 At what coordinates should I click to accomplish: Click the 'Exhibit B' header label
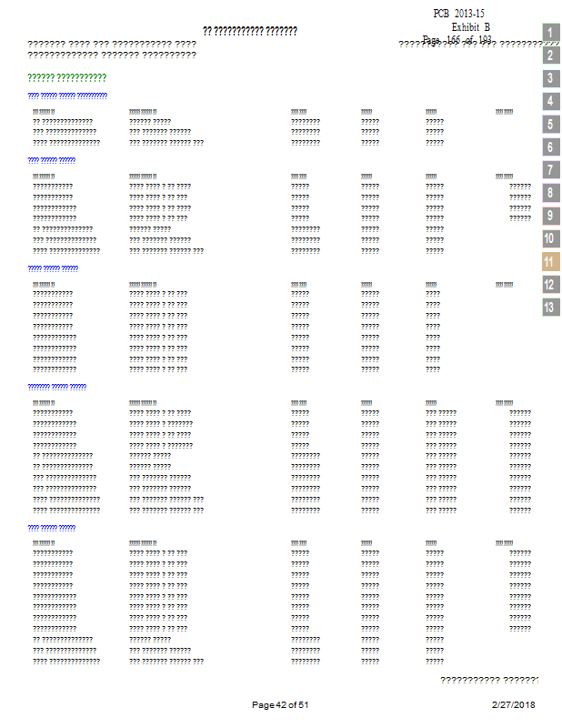coord(470,27)
